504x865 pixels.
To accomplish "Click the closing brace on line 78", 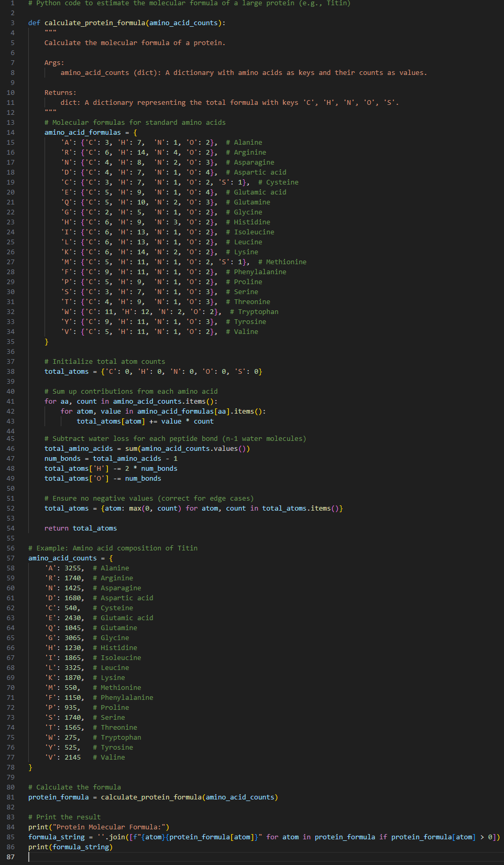I will coord(30,767).
